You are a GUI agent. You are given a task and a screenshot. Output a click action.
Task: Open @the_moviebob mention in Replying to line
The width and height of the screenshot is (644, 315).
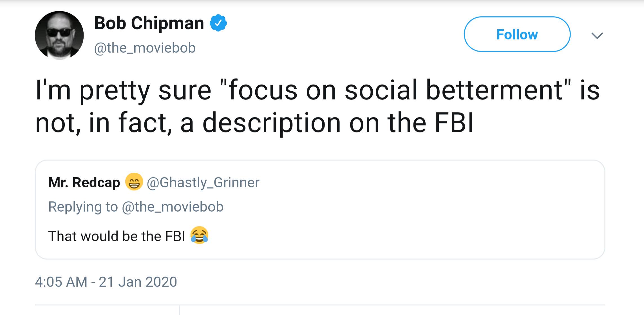(x=173, y=207)
